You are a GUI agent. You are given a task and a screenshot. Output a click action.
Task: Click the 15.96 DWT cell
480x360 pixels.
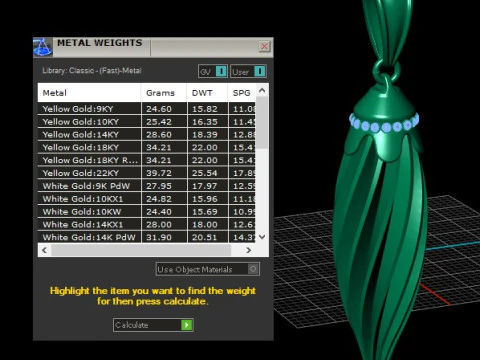tap(208, 199)
